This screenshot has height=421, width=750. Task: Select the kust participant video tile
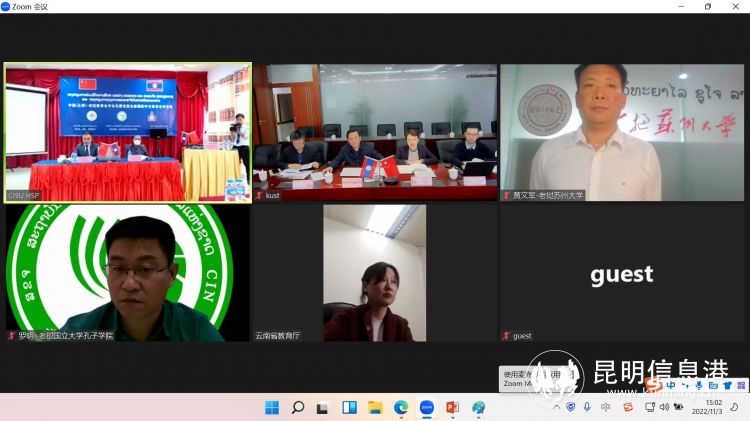(x=374, y=133)
